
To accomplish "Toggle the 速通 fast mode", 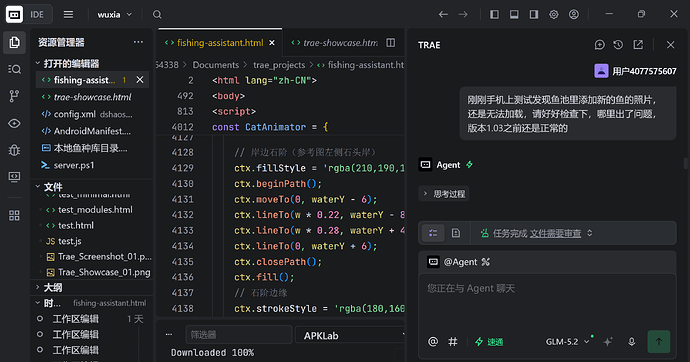I will click(x=489, y=342).
